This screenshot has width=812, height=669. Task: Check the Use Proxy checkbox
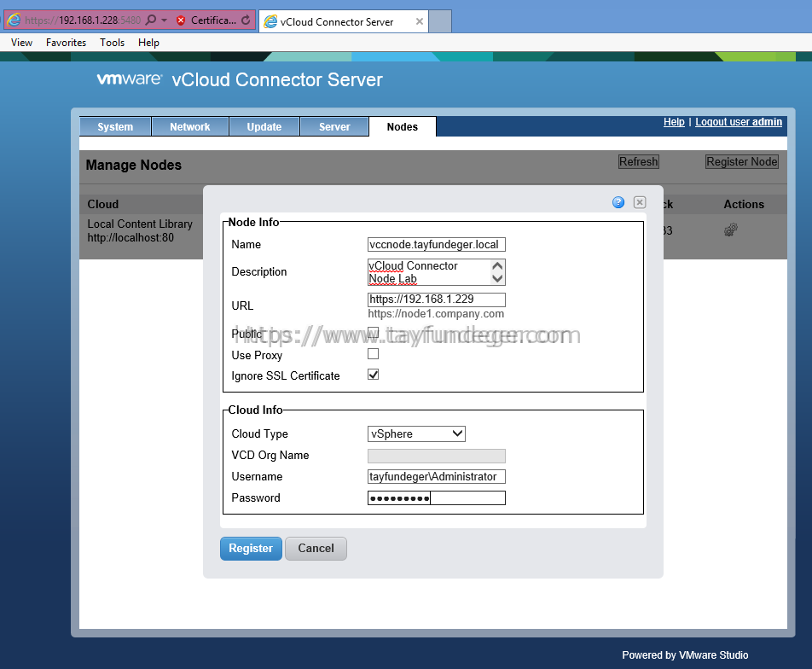(x=373, y=354)
